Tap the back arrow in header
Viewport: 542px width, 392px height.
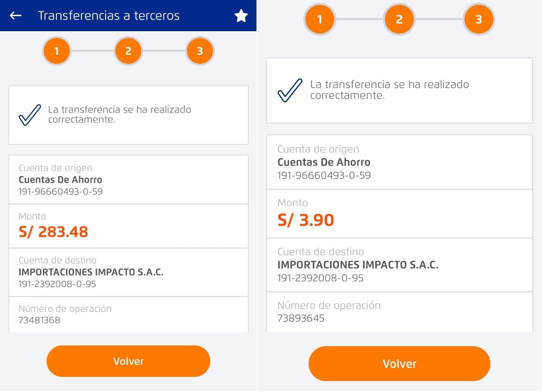[x=16, y=15]
